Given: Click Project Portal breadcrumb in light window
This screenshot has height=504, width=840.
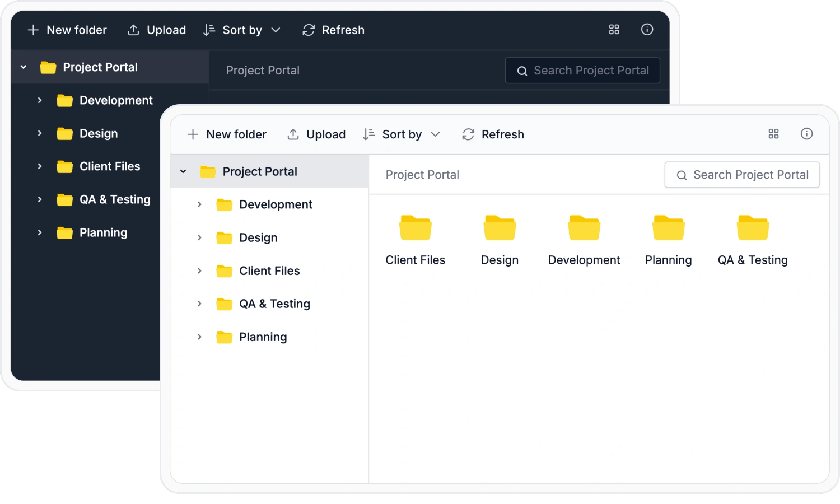Looking at the screenshot, I should 422,175.
